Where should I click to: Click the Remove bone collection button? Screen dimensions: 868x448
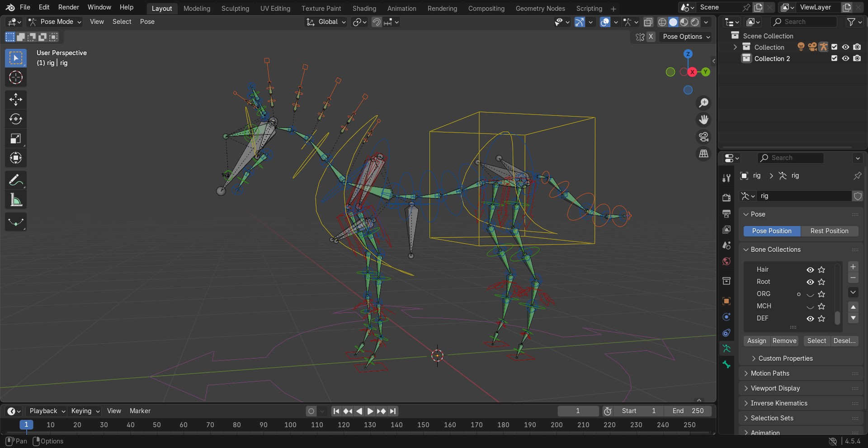pyautogui.click(x=784, y=341)
